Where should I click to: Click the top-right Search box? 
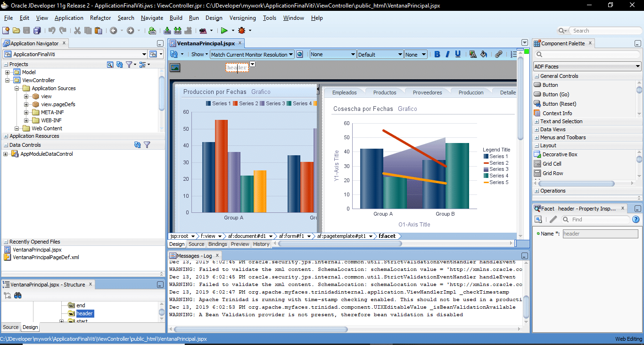click(x=605, y=31)
